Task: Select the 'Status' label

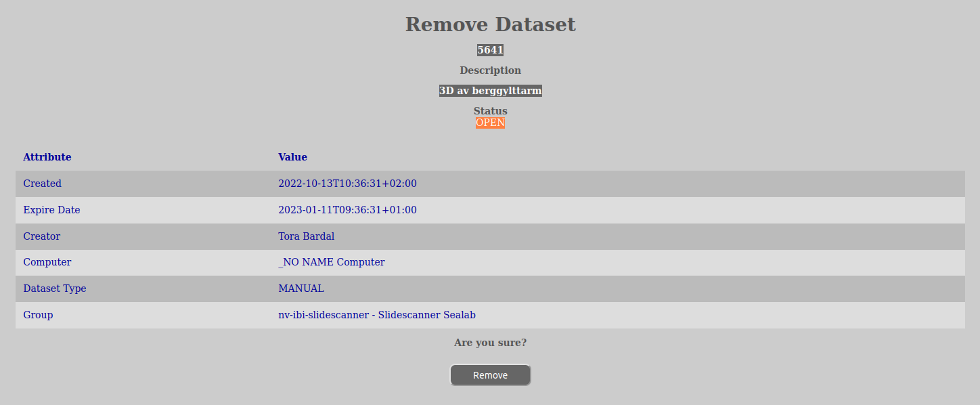Action: [x=490, y=111]
